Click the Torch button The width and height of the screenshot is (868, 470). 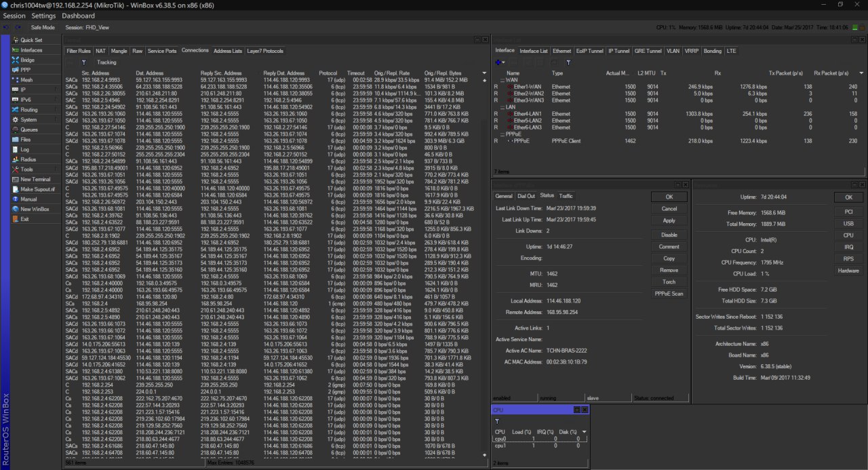[669, 281]
